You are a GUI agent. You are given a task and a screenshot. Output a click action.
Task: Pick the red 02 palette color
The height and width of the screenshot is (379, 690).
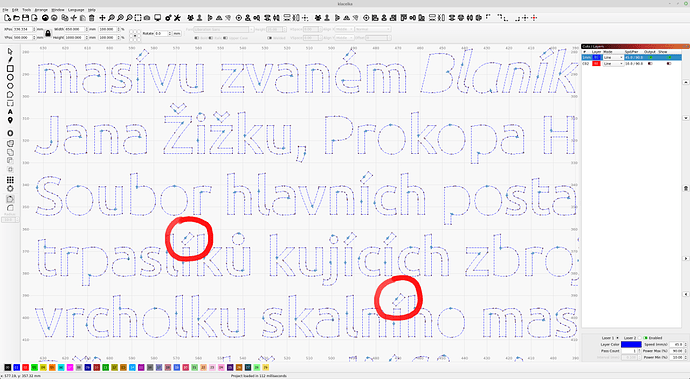point(26,367)
